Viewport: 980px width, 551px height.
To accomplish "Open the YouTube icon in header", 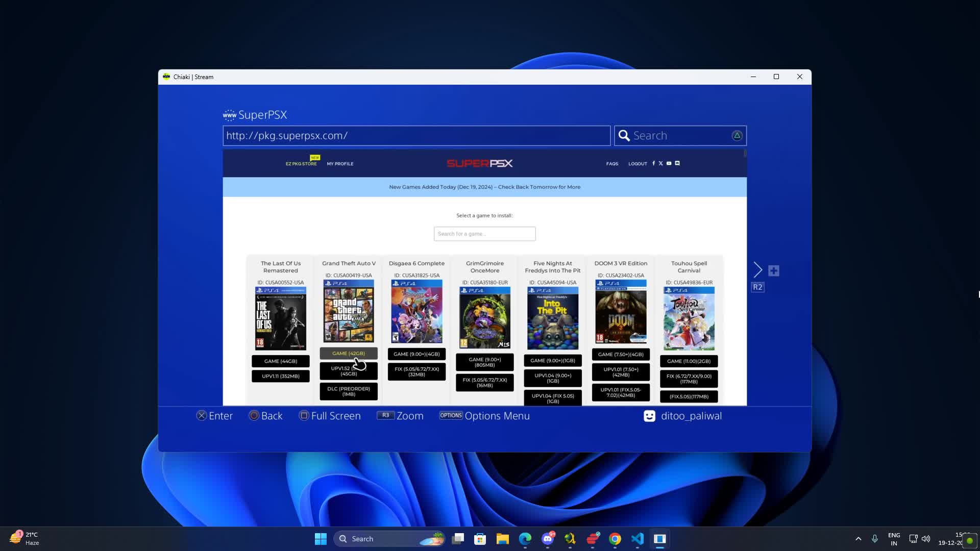I will click(669, 163).
